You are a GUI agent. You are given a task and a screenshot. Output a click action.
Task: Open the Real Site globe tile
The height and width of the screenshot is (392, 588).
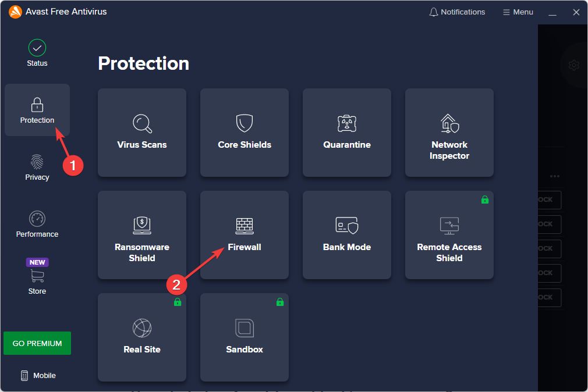(142, 337)
